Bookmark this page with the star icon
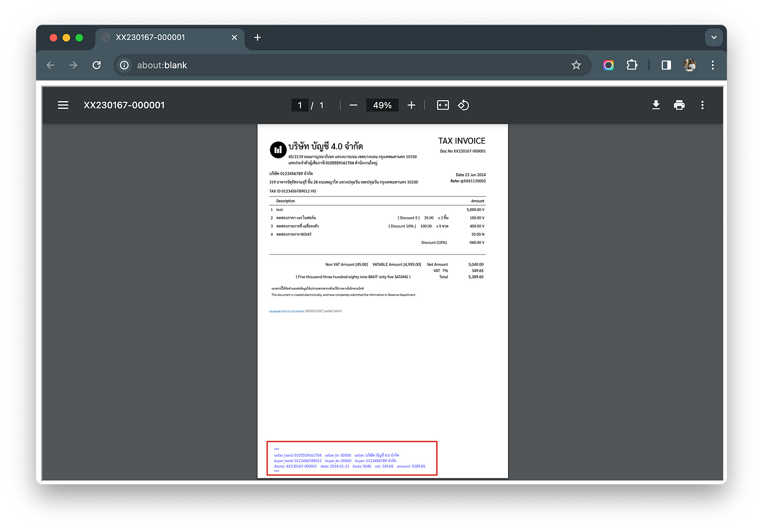This screenshot has width=763, height=532. coord(576,65)
